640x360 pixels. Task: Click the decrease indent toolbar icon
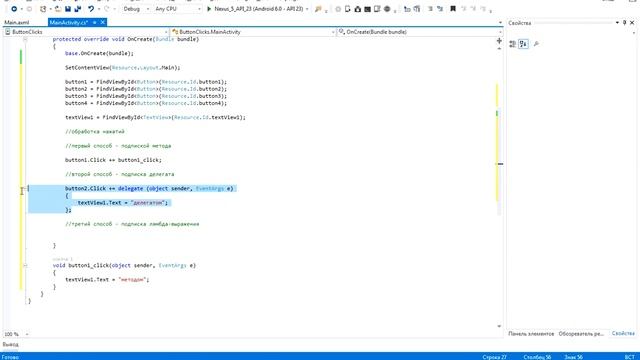point(407,9)
